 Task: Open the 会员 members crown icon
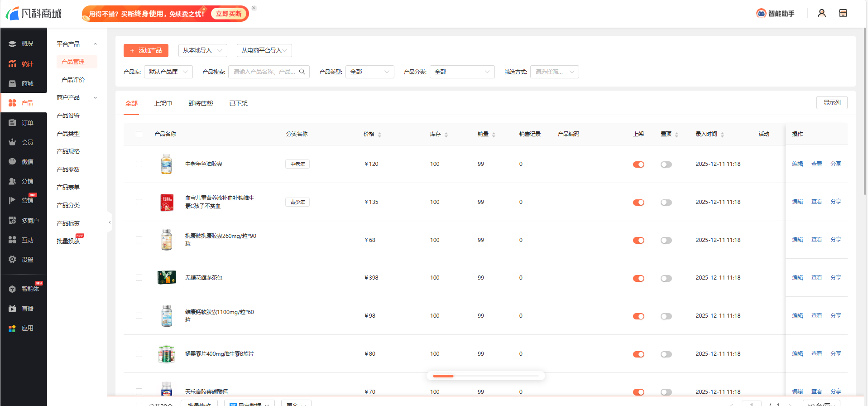pyautogui.click(x=12, y=142)
